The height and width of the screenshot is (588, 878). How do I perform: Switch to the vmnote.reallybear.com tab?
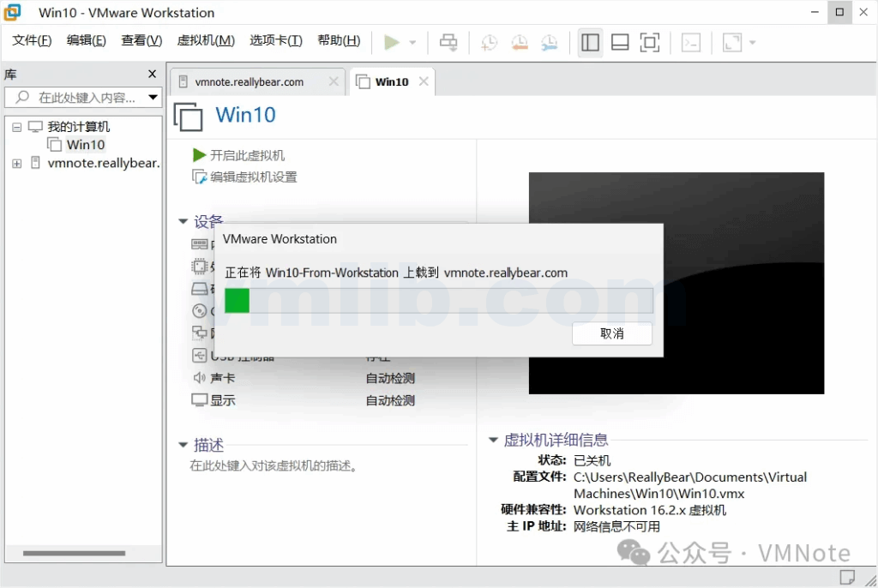click(x=249, y=82)
